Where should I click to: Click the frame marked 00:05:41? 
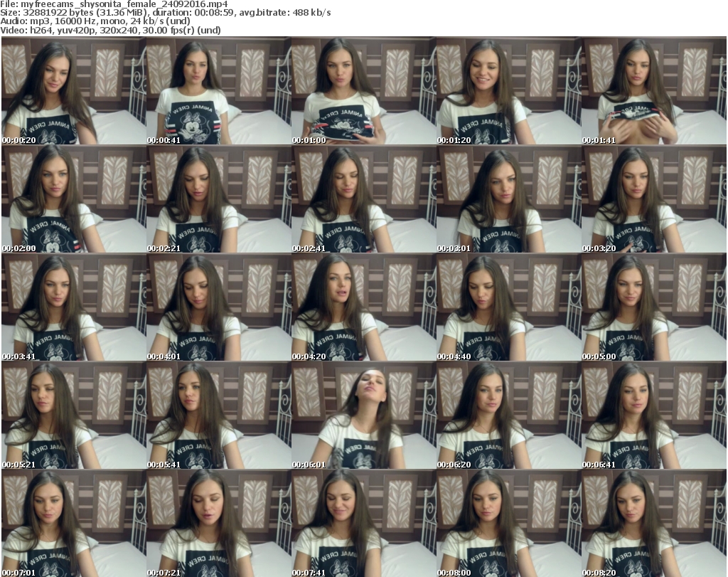[x=219, y=415]
